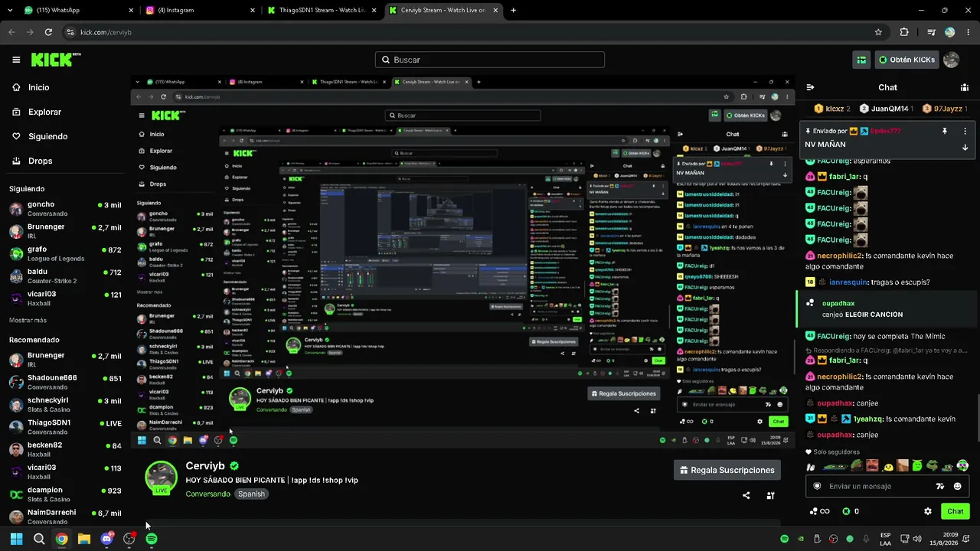This screenshot has height=551, width=980.
Task: Open chat identity badge selector
Action: (x=817, y=486)
